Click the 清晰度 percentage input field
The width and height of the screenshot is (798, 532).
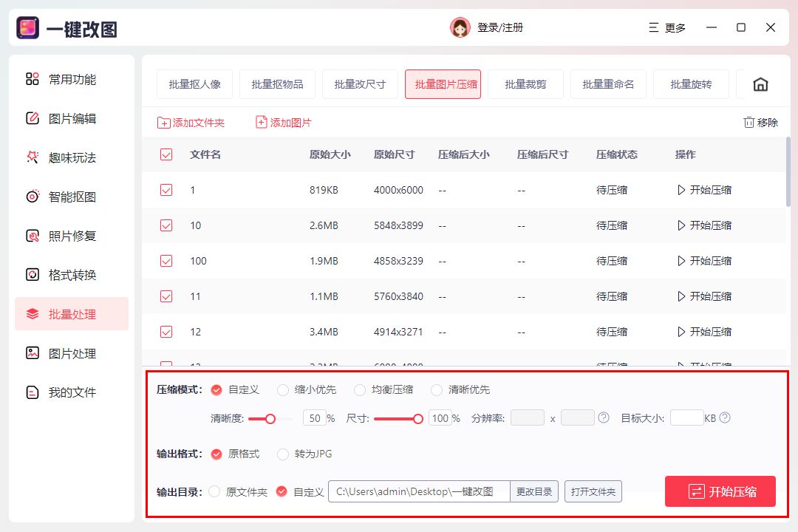(315, 418)
